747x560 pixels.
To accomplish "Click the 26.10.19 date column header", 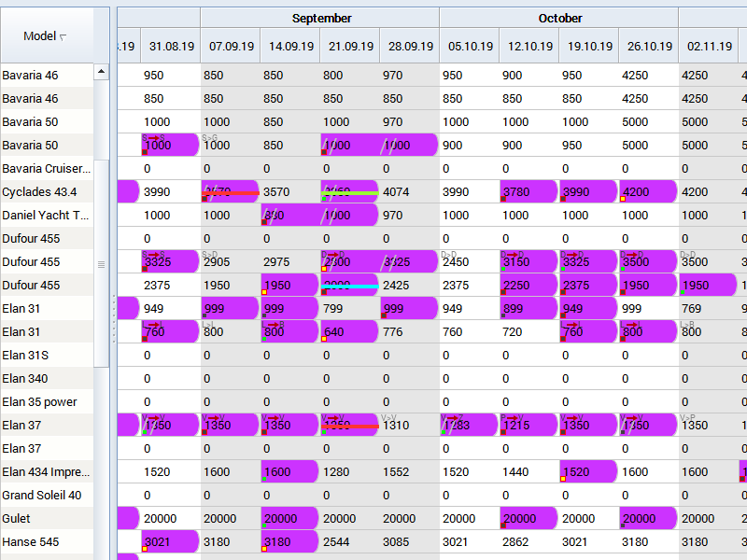I will tap(649, 46).
